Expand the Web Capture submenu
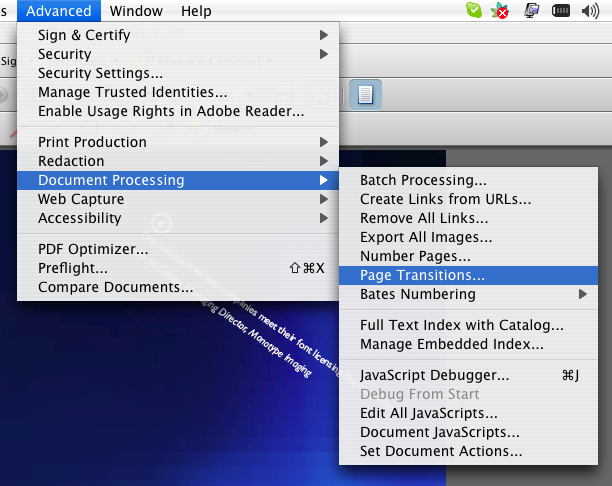The width and height of the screenshot is (612, 486). pyautogui.click(x=178, y=199)
